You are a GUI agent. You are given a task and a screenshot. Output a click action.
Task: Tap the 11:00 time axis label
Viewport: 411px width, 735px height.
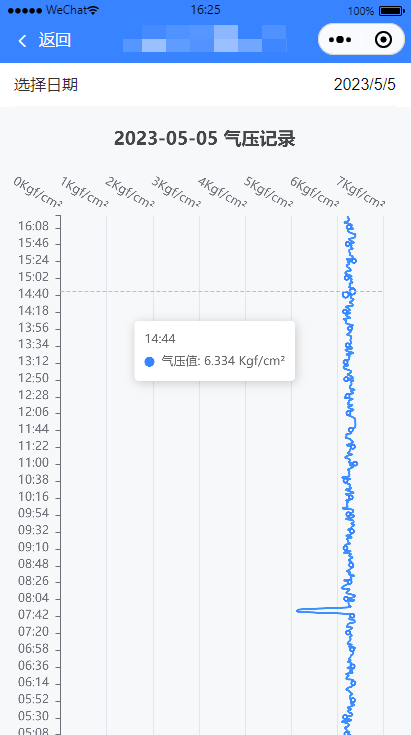click(33, 463)
